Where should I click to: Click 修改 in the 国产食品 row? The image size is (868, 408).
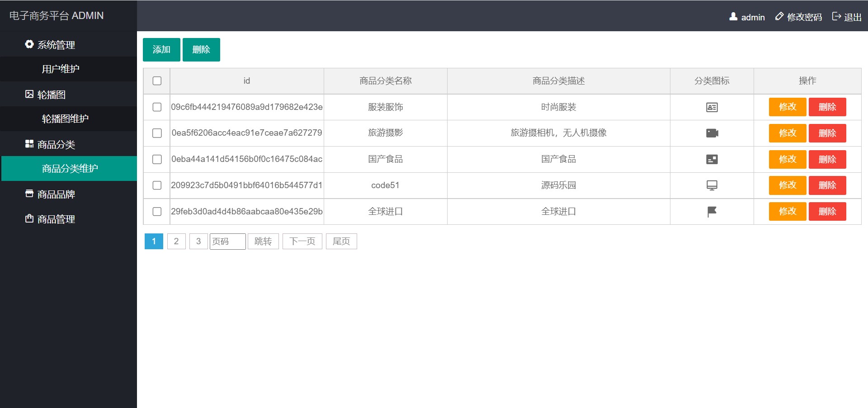(x=788, y=159)
